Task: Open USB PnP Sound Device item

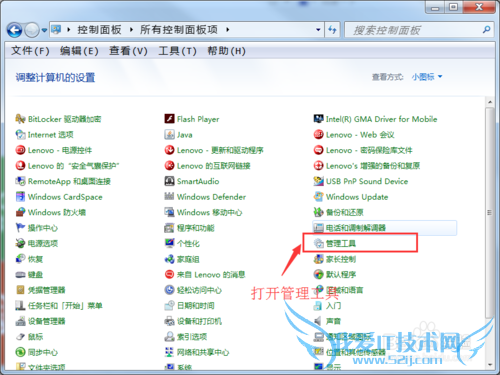Action: (x=361, y=181)
